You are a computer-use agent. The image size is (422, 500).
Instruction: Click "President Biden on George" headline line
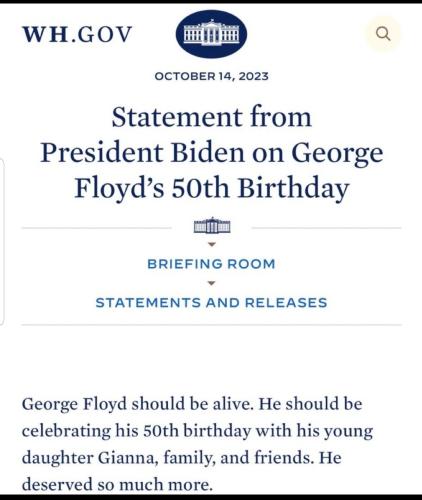212,154
